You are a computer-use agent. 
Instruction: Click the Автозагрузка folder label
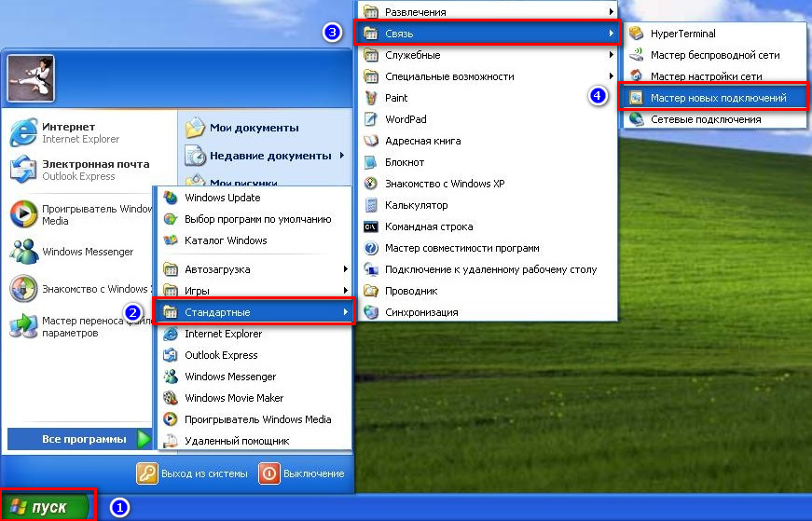(x=217, y=269)
